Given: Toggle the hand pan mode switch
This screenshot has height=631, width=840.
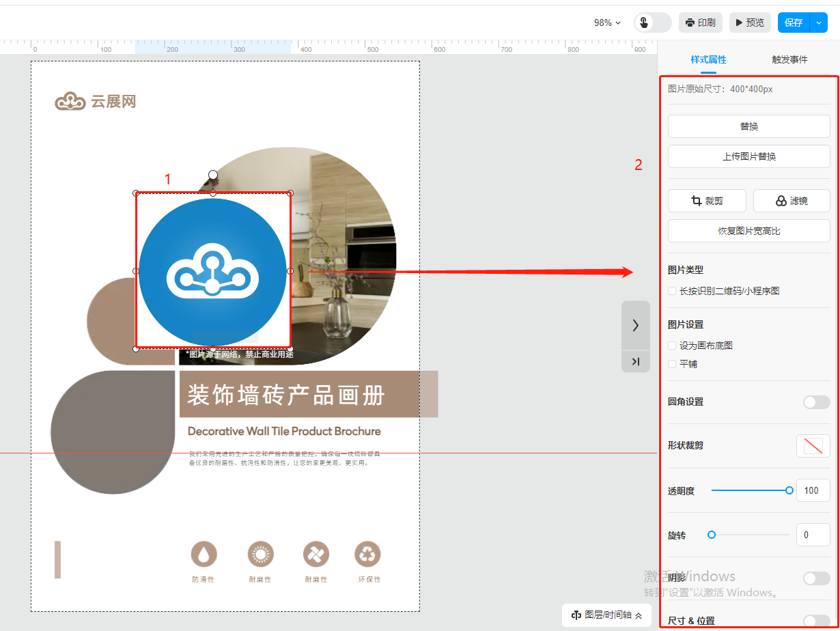Looking at the screenshot, I should [x=652, y=23].
